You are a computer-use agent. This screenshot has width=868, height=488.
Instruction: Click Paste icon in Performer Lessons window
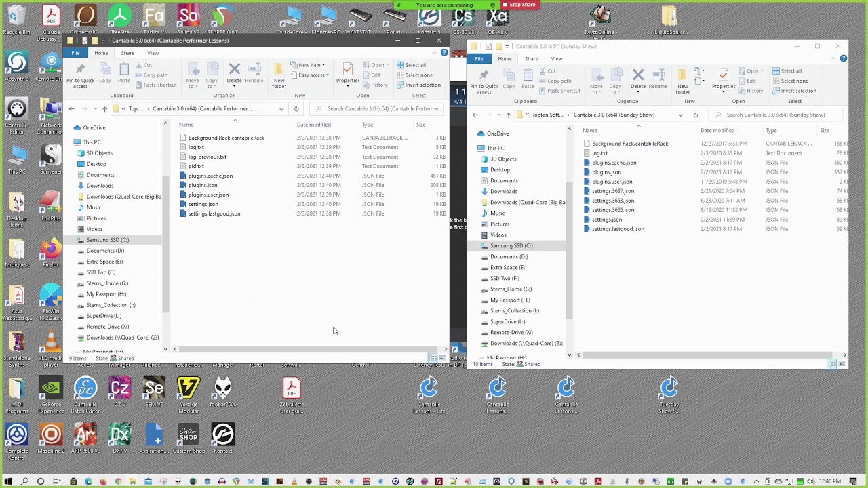pyautogui.click(x=123, y=73)
